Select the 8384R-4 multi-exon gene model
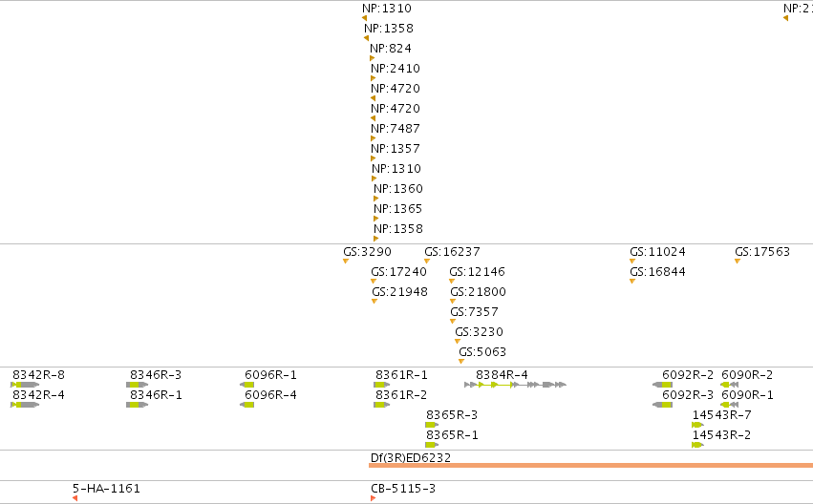Image resolution: width=813 pixels, height=504 pixels. [x=515, y=385]
